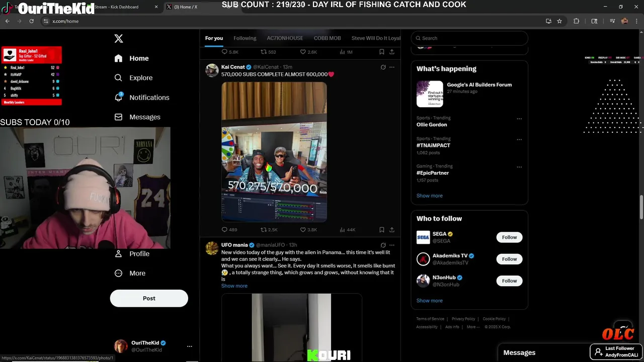Click the browser back arrow
The height and width of the screenshot is (362, 644).
pyautogui.click(x=7, y=21)
